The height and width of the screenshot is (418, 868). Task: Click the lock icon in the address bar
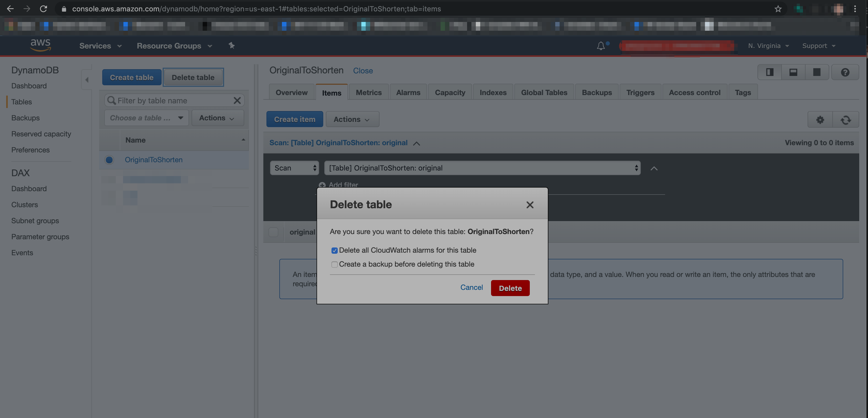tap(64, 9)
